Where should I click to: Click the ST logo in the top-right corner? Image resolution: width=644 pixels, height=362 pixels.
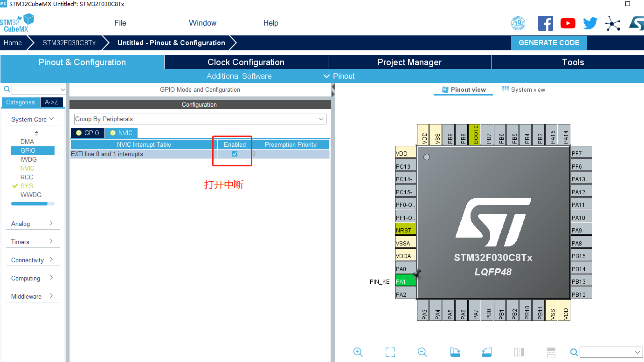coord(637,23)
